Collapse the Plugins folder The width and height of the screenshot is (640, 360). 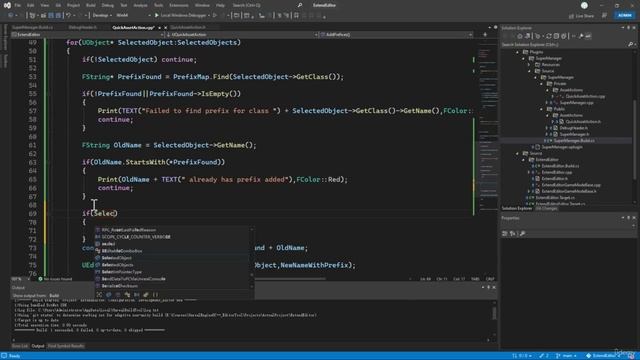pos(518,52)
